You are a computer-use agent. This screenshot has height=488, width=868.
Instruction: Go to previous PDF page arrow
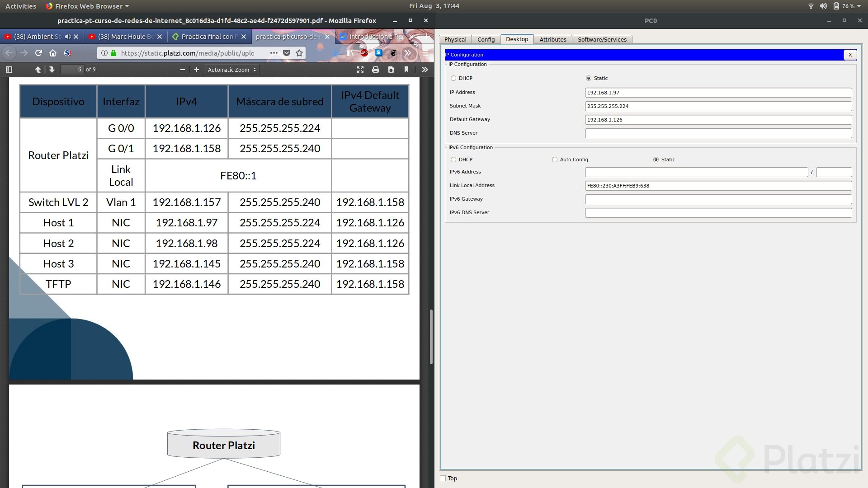(38, 70)
